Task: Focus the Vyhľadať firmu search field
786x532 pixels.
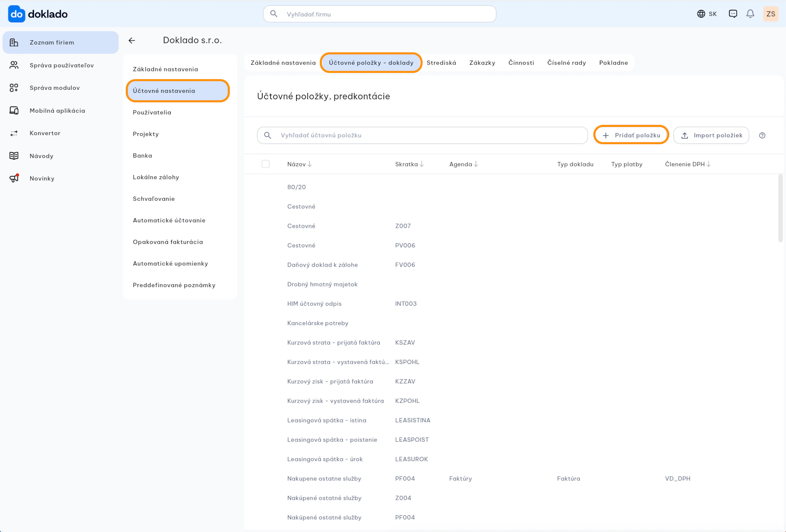Action: tap(379, 14)
